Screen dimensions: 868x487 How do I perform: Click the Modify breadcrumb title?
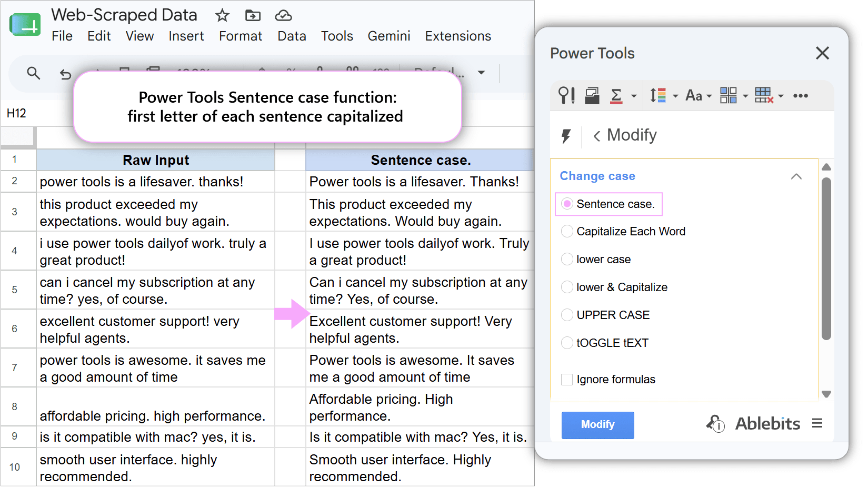click(632, 135)
